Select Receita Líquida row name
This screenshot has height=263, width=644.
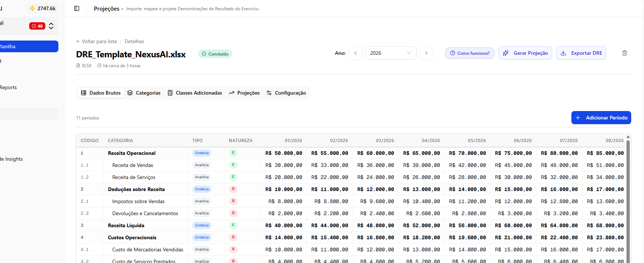[x=126, y=225]
